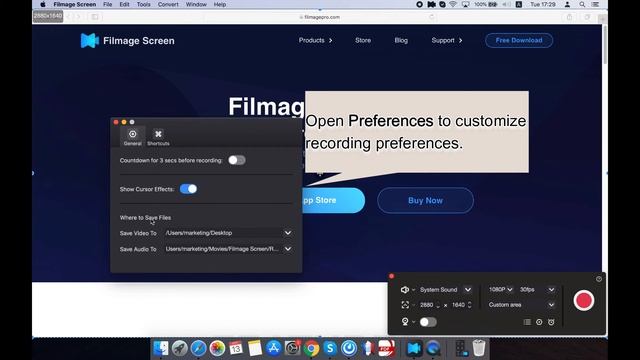The image size is (640, 360).
Task: Enable countdown for 3 secs before recording
Action: pos(237,160)
